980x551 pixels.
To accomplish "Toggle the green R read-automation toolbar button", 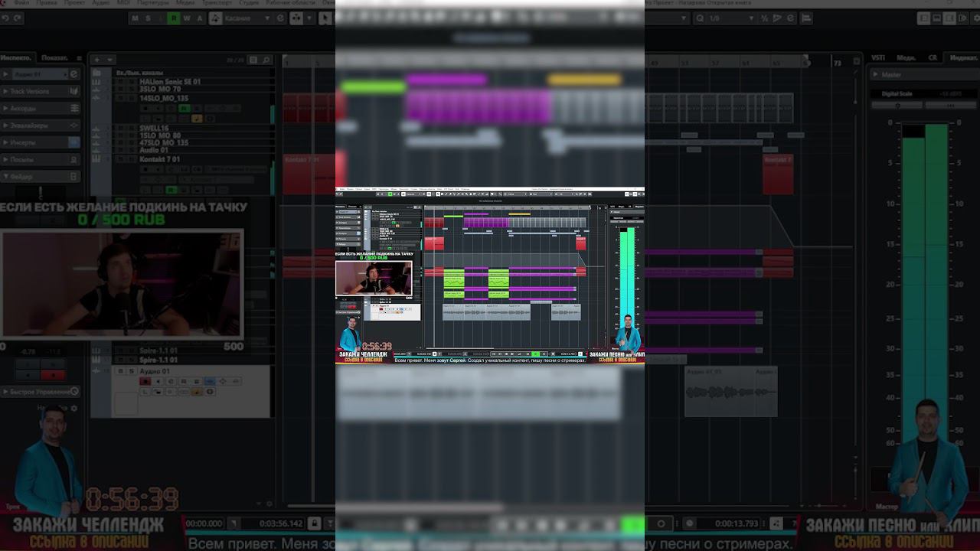I will 175,18.
